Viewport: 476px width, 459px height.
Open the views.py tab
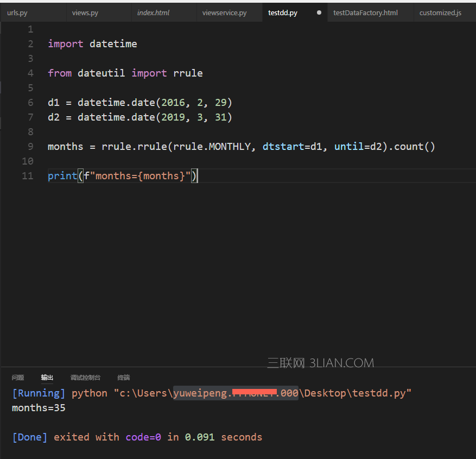[85, 12]
